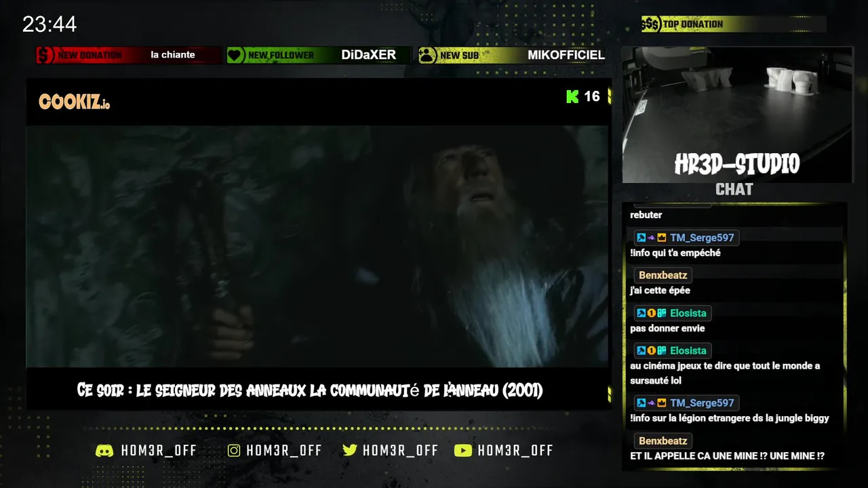Image resolution: width=868 pixels, height=488 pixels.
Task: Click new follower name "DiDaXER"
Action: point(369,55)
